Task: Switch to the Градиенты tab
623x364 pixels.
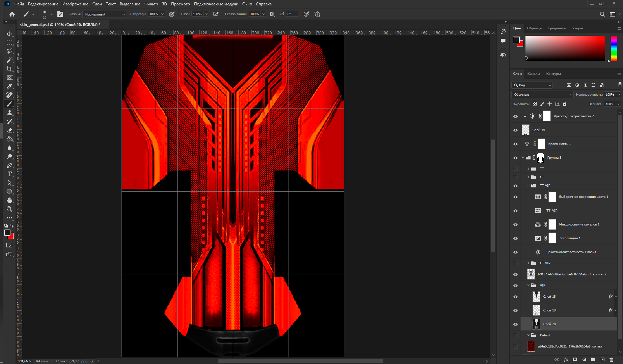Action: coord(557,28)
